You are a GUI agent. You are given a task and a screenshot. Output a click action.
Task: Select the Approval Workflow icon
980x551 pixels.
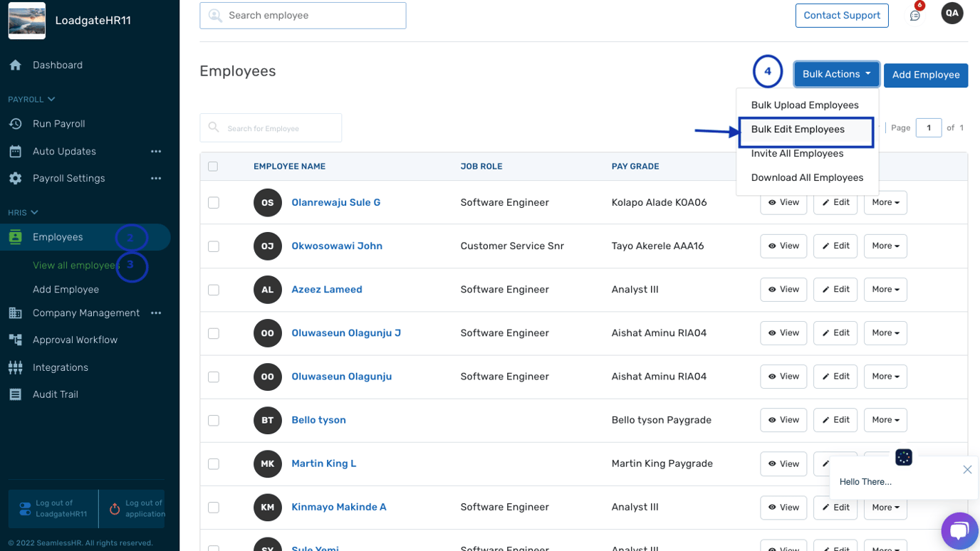tap(15, 340)
